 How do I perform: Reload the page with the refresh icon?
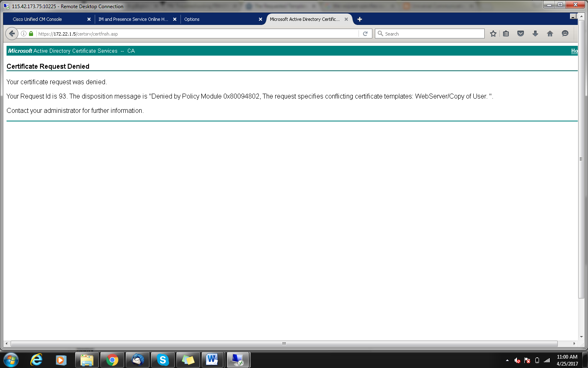pyautogui.click(x=365, y=34)
